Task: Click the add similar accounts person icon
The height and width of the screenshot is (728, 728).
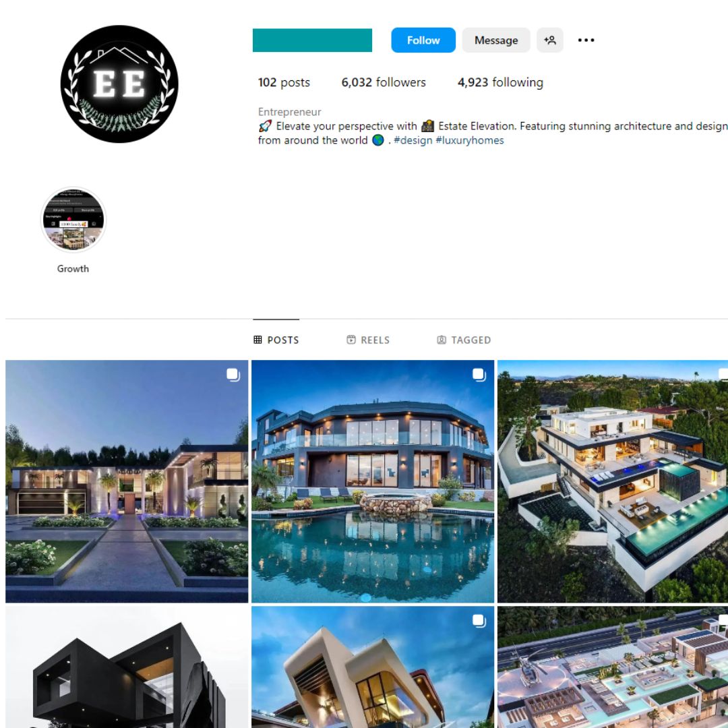Action: click(550, 40)
